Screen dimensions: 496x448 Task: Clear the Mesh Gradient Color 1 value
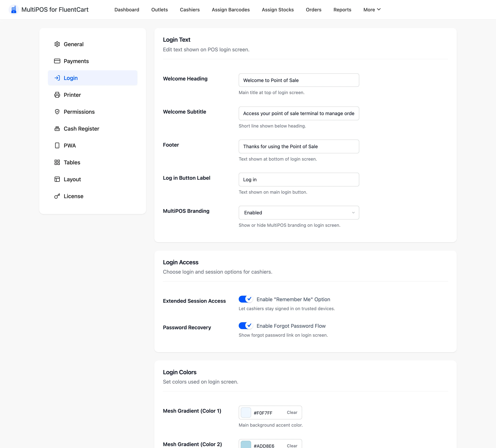292,412
